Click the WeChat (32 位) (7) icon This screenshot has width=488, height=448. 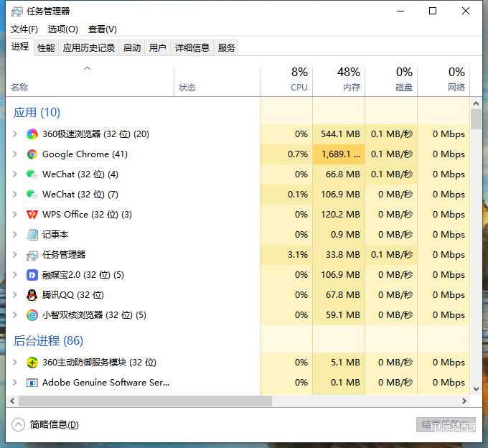coord(32,195)
